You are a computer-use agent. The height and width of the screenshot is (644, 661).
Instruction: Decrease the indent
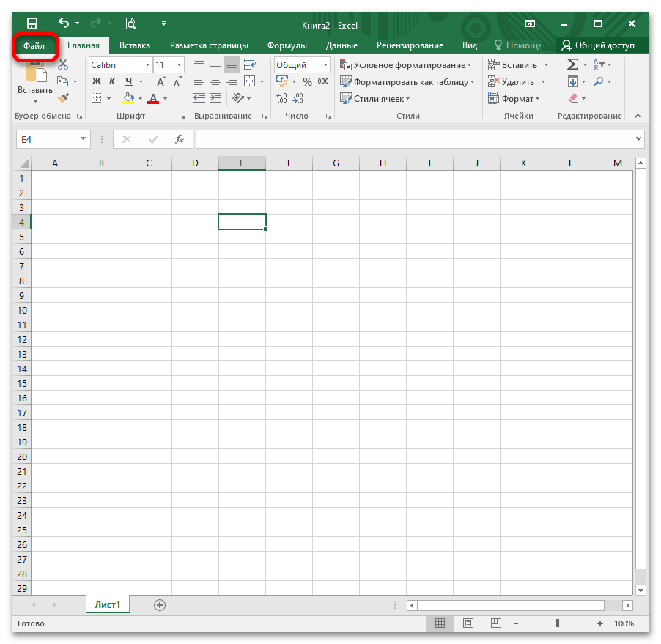click(x=199, y=98)
